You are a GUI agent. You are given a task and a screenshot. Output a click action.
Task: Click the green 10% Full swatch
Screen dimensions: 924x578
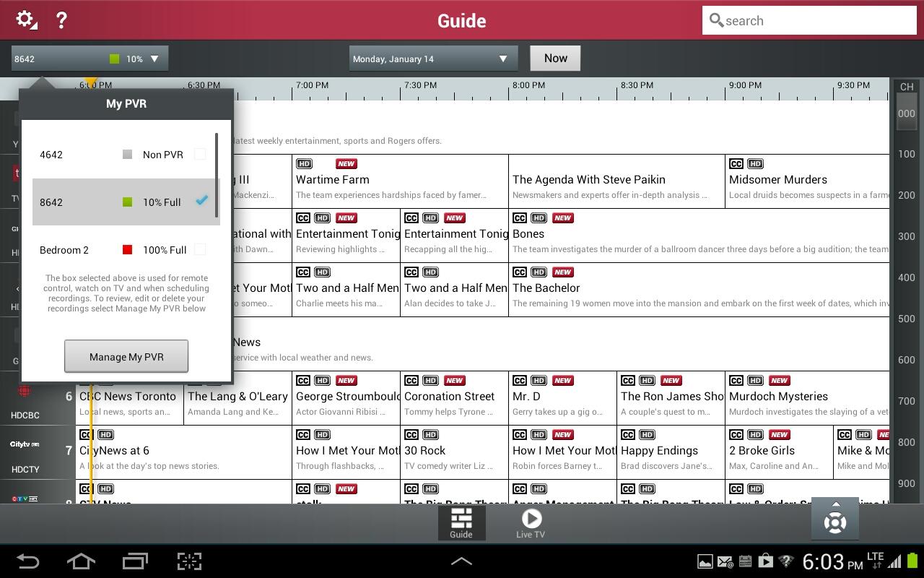tap(128, 202)
